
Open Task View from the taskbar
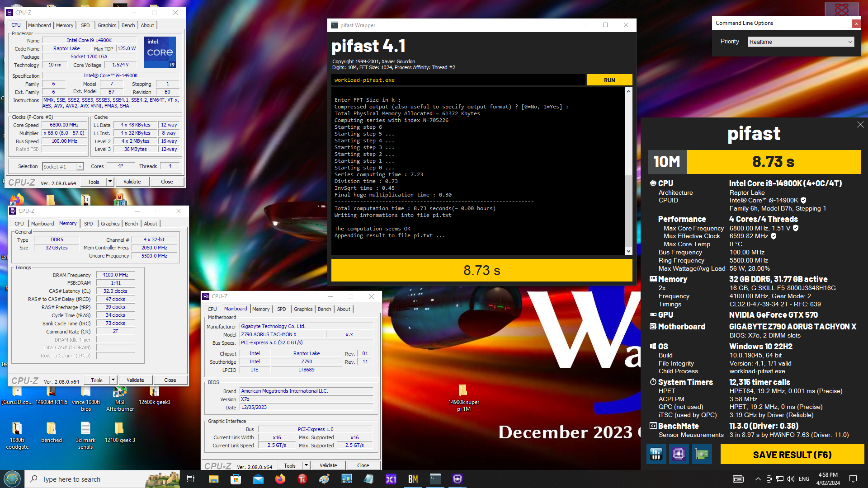point(190,479)
